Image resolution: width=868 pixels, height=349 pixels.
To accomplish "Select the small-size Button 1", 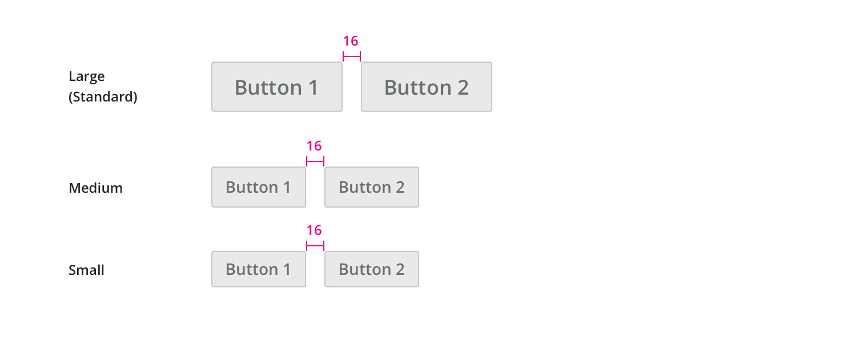I will (x=259, y=269).
